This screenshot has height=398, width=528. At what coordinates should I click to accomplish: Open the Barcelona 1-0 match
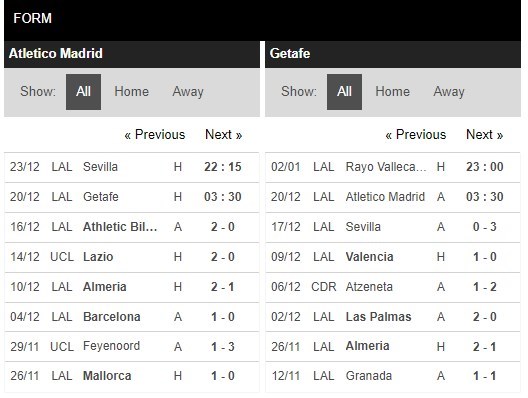coord(132,317)
